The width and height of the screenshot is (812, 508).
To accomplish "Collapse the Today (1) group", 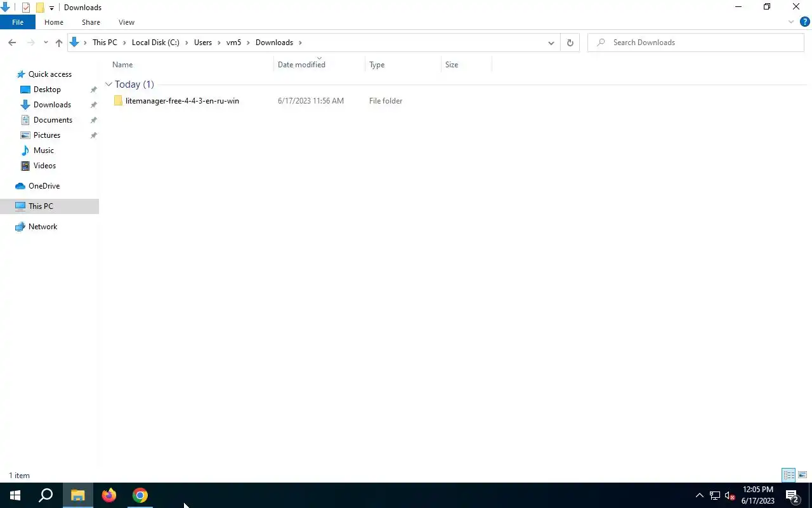I will 108,84.
